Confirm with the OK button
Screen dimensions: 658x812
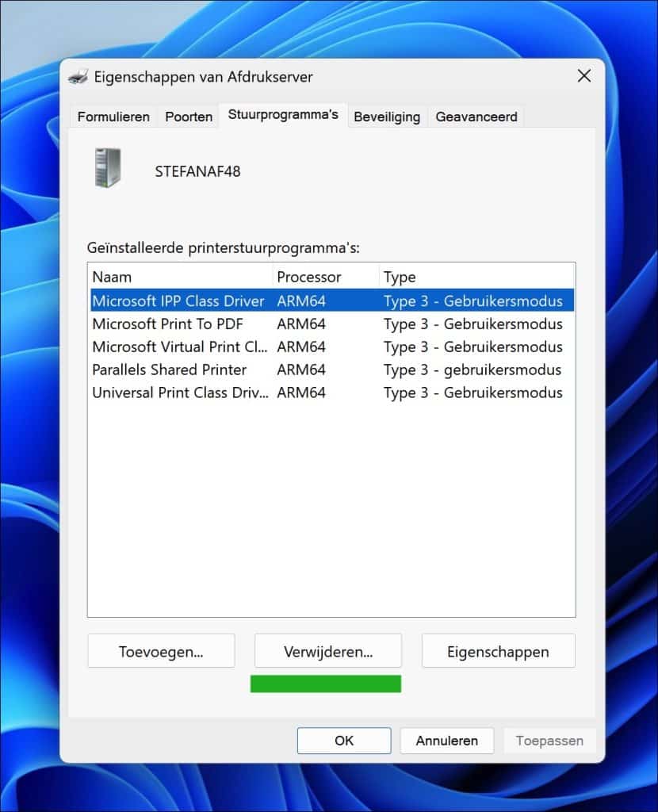coord(344,741)
